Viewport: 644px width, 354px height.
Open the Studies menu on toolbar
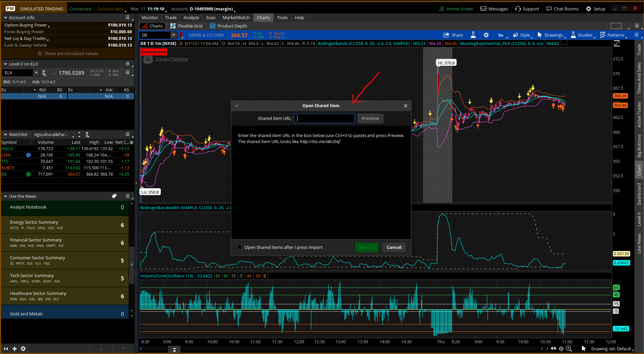[x=582, y=35]
